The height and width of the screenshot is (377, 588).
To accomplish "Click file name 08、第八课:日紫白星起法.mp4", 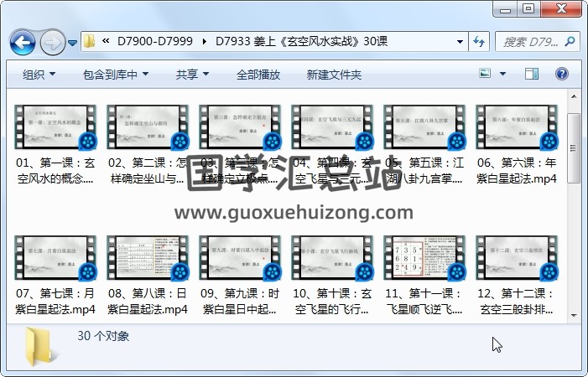I will pyautogui.click(x=148, y=302).
